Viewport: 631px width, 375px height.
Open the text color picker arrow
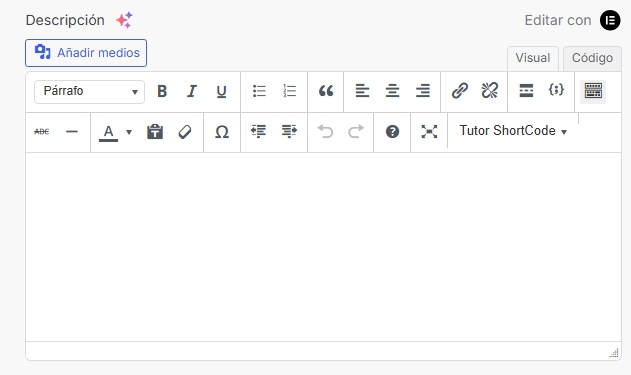129,132
